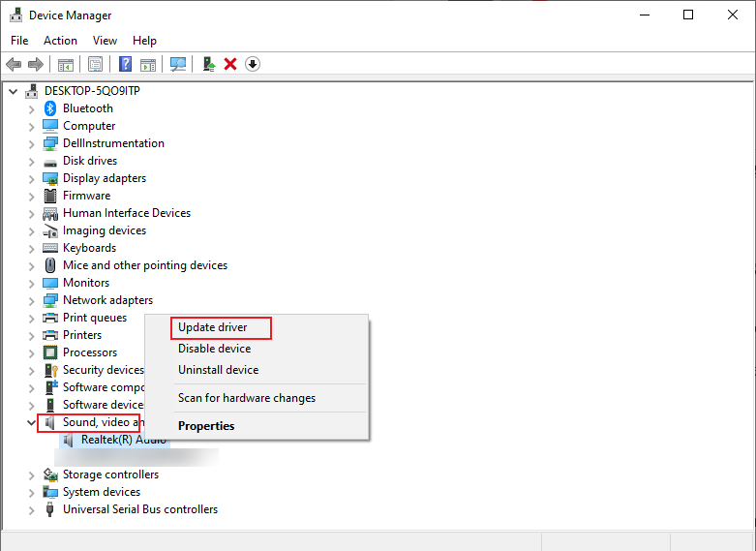The height and width of the screenshot is (551, 756).
Task: Click the Bluetooth category icon
Action: pos(50,108)
